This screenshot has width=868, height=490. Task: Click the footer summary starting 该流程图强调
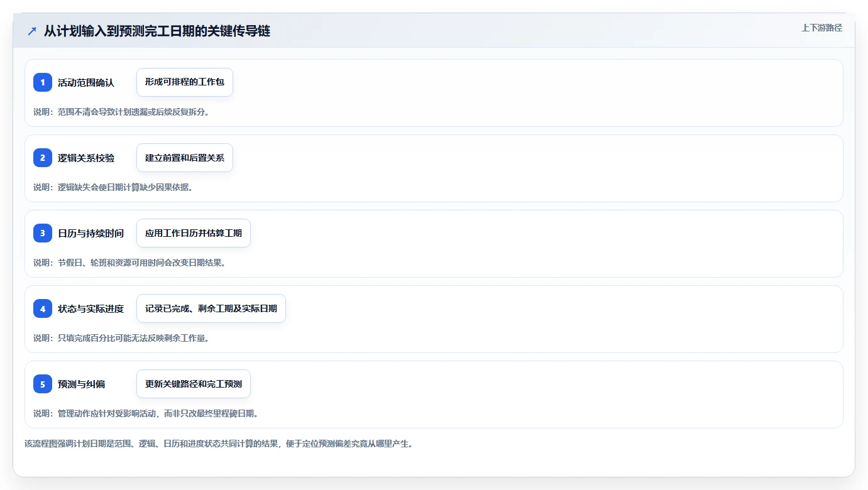point(219,444)
